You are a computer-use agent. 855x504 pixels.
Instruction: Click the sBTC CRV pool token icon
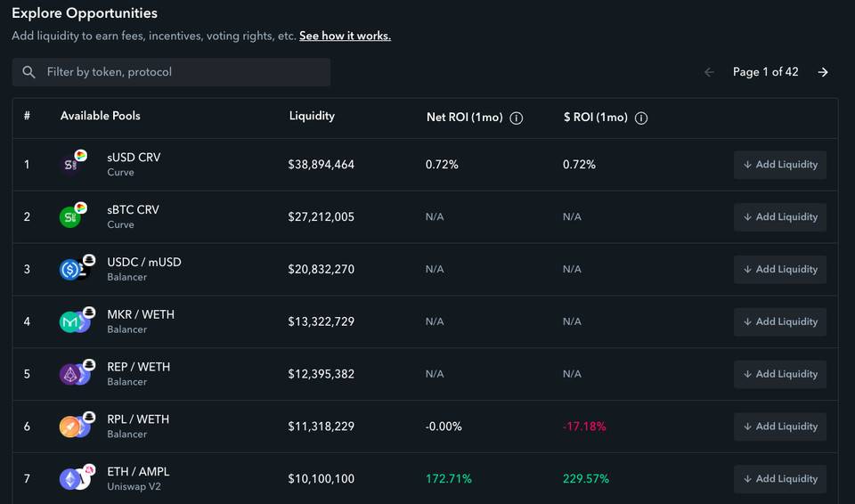click(x=74, y=215)
